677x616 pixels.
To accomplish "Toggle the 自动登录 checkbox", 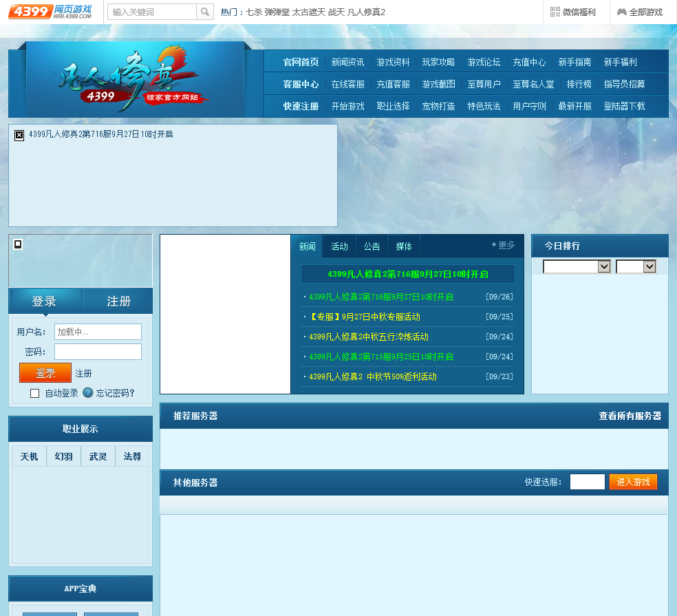I will (35, 393).
